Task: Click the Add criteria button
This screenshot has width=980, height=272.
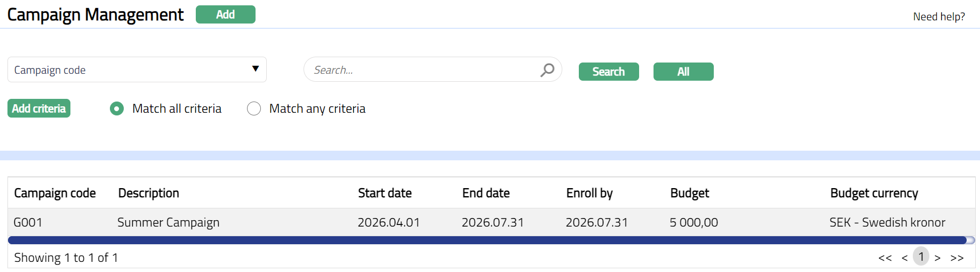Action: tap(39, 108)
